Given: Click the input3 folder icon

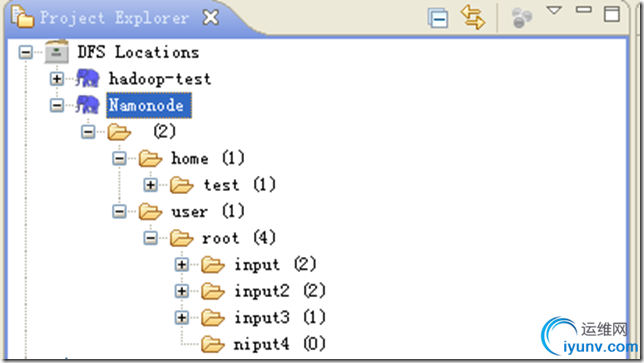Looking at the screenshot, I should [x=213, y=318].
